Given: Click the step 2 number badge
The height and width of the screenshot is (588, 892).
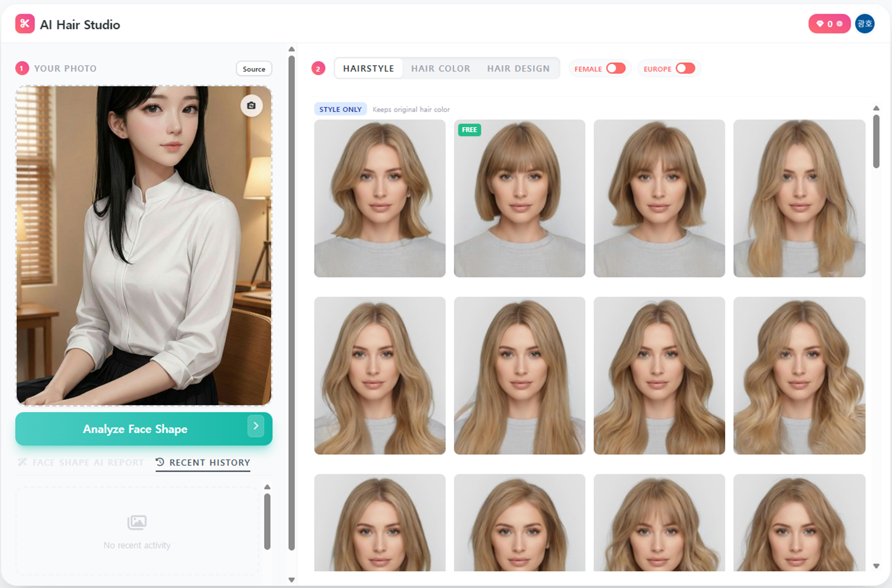Looking at the screenshot, I should [x=318, y=68].
